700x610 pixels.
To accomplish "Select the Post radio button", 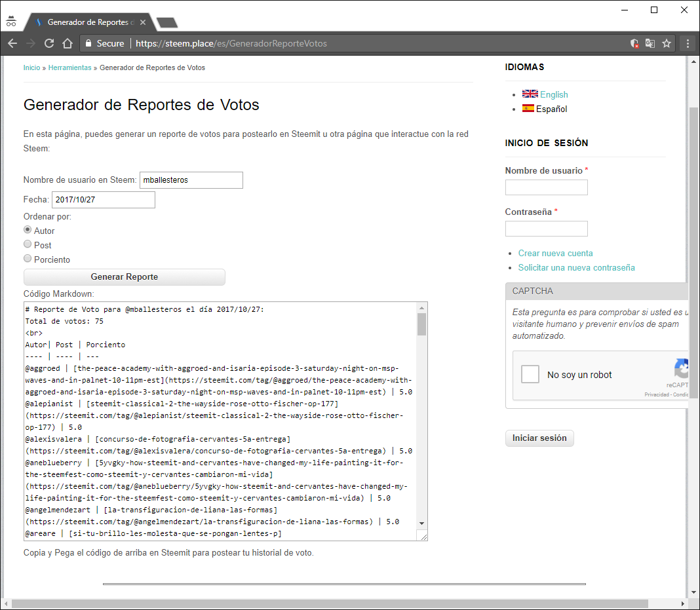I will (28, 244).
